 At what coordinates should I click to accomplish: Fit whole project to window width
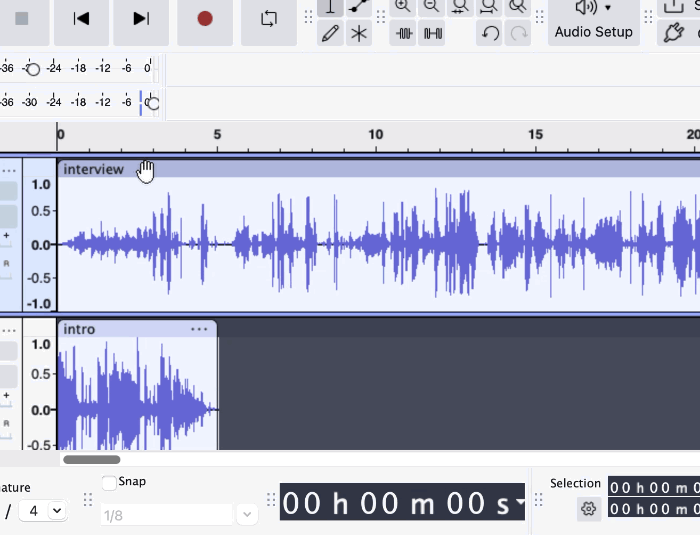pos(489,7)
